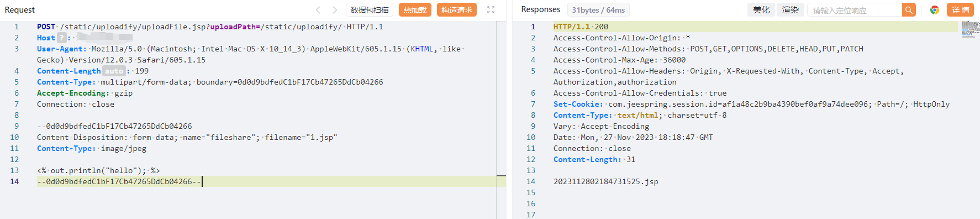Open response in Chrome browser icon

click(935, 10)
